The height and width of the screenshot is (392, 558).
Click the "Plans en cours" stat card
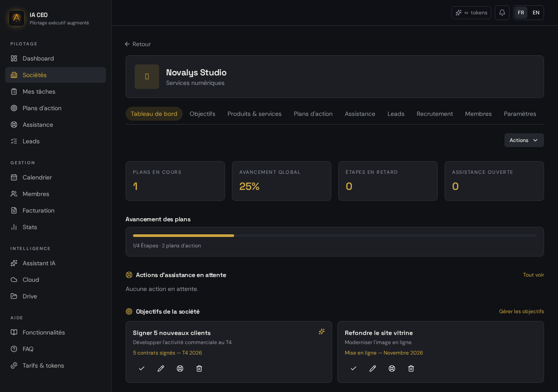pos(175,181)
